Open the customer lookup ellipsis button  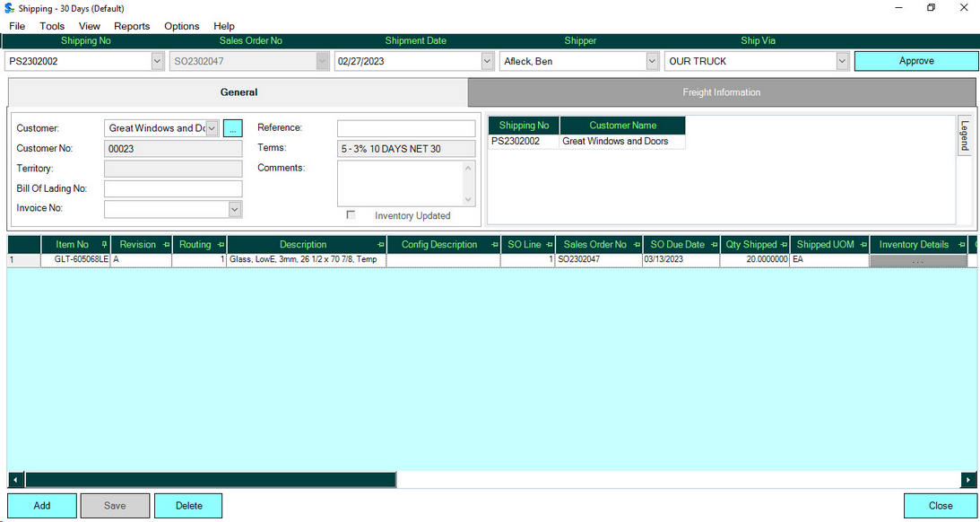(231, 127)
